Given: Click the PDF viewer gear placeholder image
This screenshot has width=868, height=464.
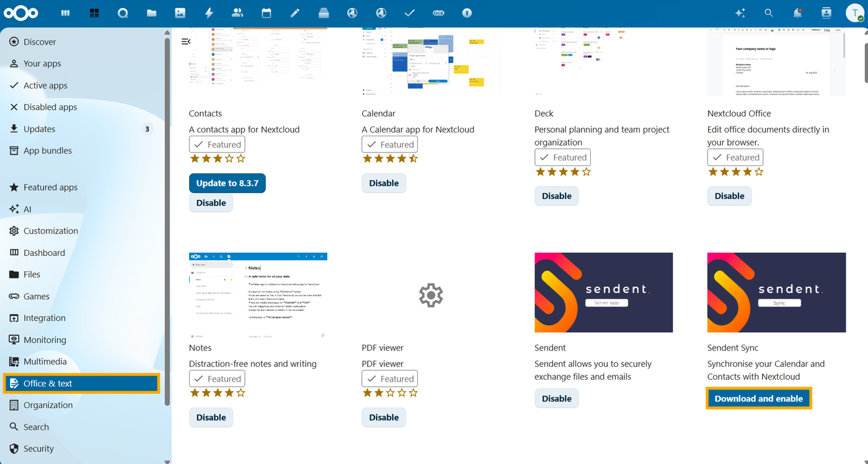Looking at the screenshot, I should 431,295.
